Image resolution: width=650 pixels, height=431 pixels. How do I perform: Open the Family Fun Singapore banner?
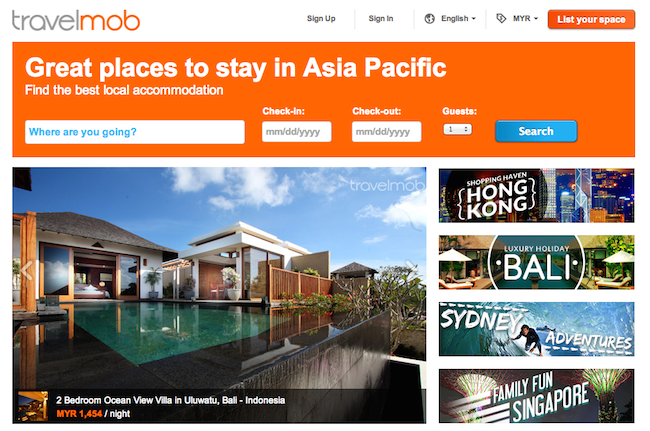point(536,396)
